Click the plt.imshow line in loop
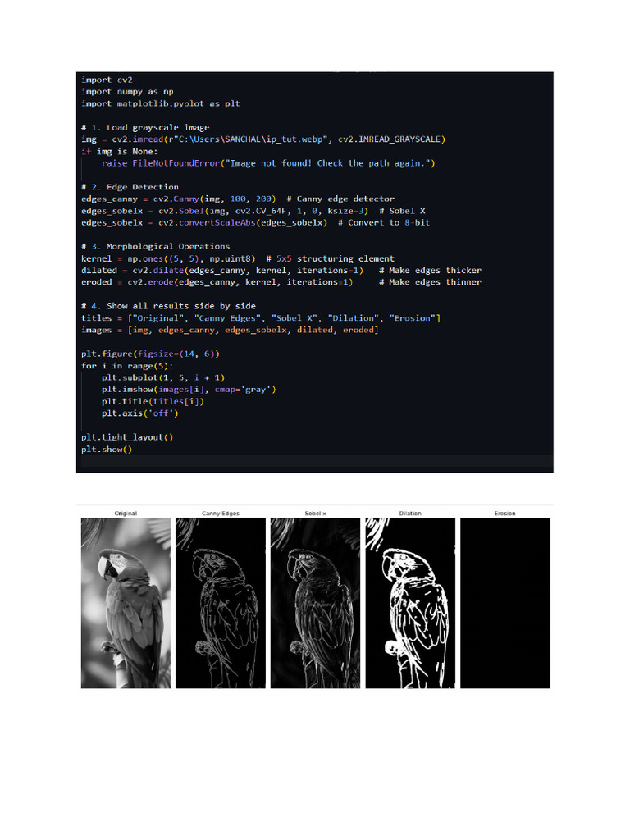The height and width of the screenshot is (840, 630). (x=189, y=390)
